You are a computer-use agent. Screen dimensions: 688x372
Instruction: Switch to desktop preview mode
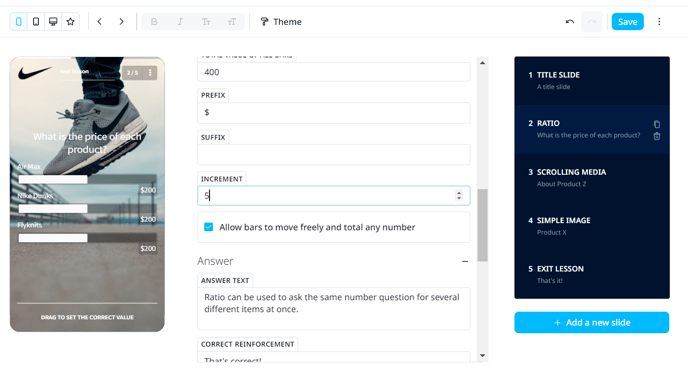(x=53, y=21)
